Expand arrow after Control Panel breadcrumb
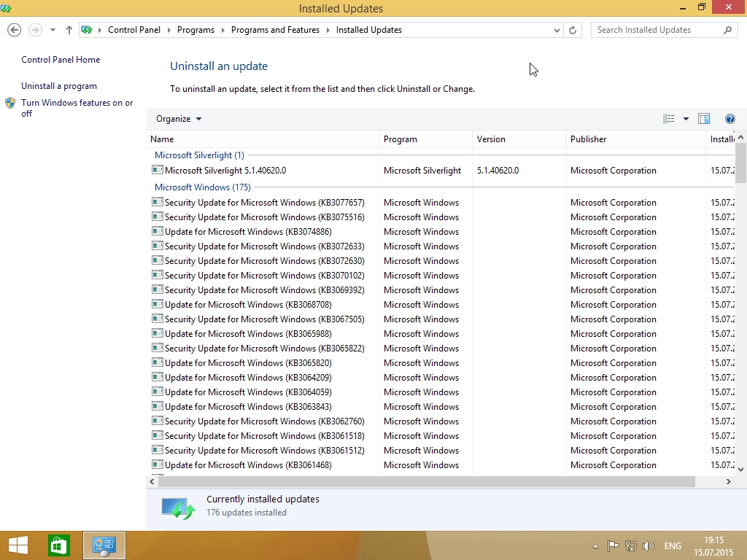The width and height of the screenshot is (747, 560). pos(169,30)
